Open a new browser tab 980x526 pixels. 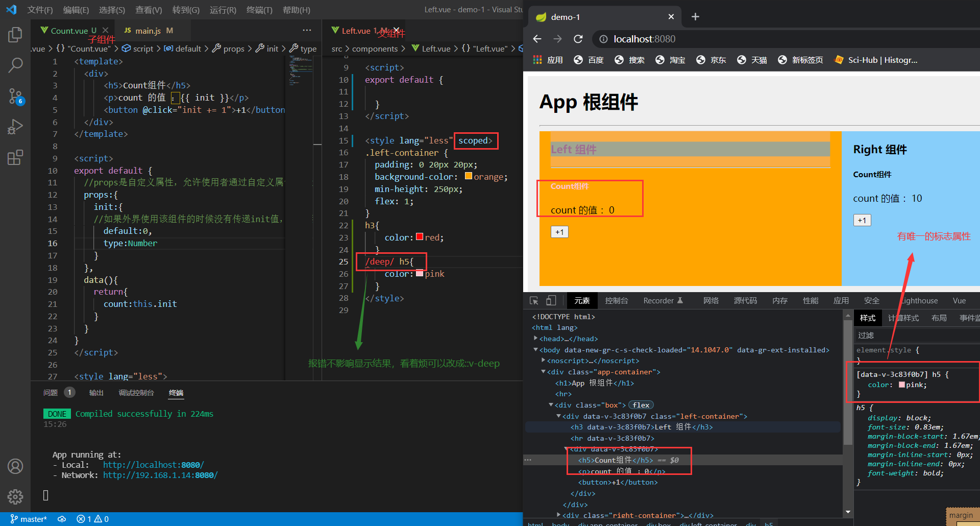coord(695,17)
